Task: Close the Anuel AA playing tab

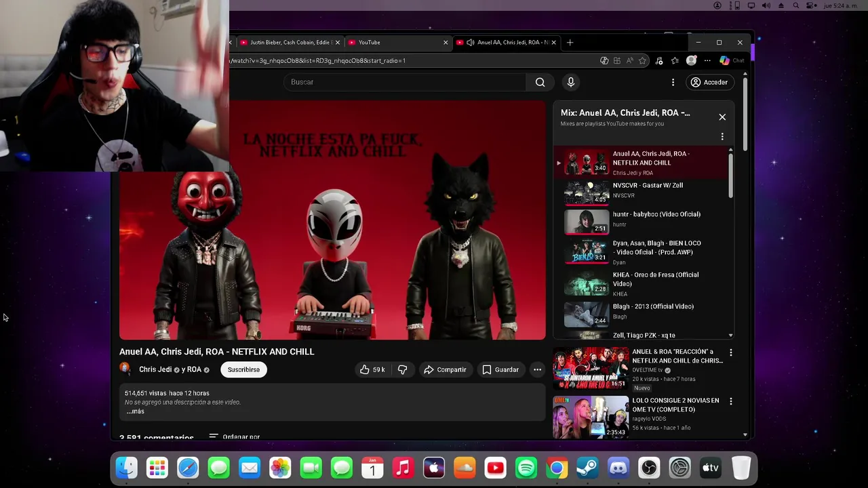Action: click(x=554, y=42)
